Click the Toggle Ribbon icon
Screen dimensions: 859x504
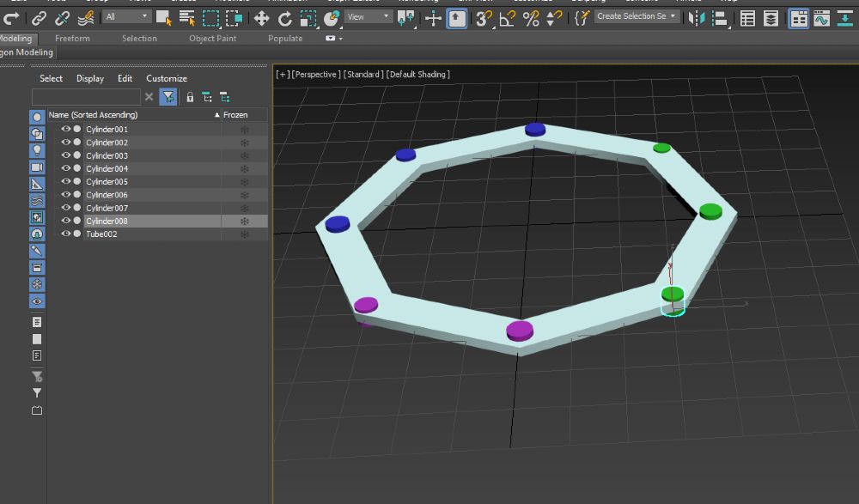pyautogui.click(x=798, y=19)
